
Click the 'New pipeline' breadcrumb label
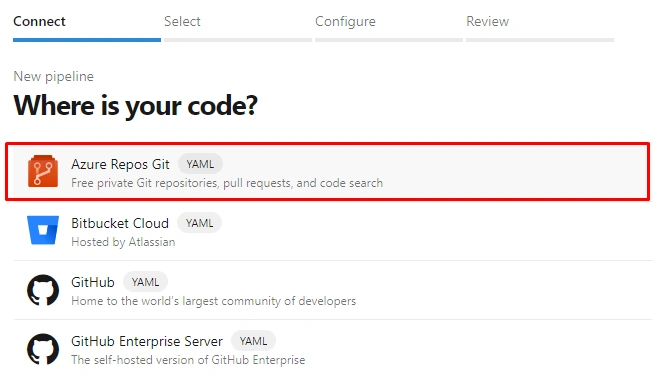click(x=54, y=77)
